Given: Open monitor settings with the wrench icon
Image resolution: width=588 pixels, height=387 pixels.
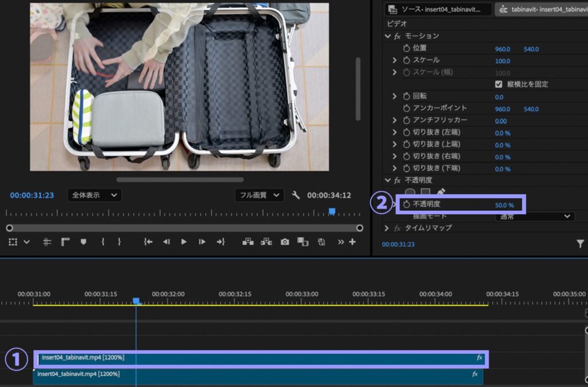Looking at the screenshot, I should pos(296,195).
